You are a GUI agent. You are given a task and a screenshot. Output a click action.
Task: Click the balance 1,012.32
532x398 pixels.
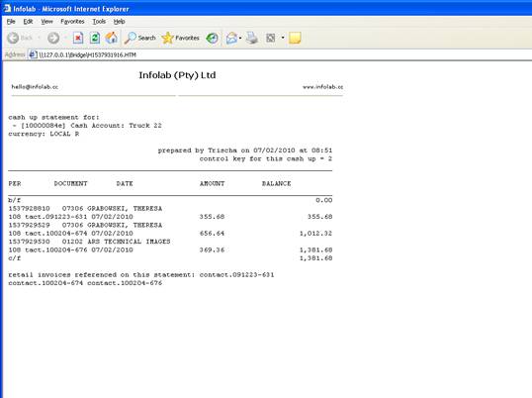point(315,234)
